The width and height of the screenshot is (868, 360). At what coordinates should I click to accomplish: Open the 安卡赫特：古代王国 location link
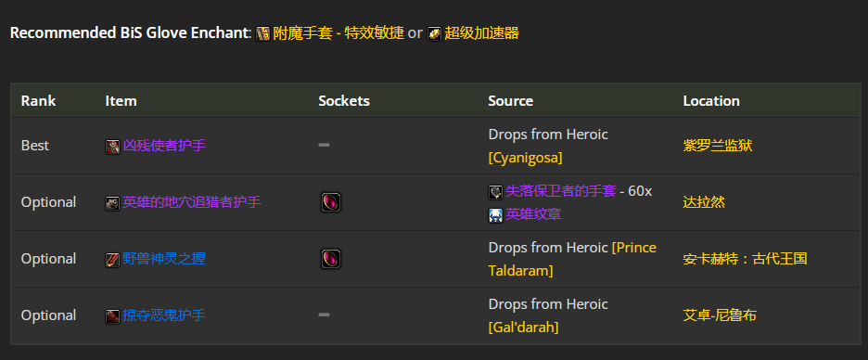point(745,259)
